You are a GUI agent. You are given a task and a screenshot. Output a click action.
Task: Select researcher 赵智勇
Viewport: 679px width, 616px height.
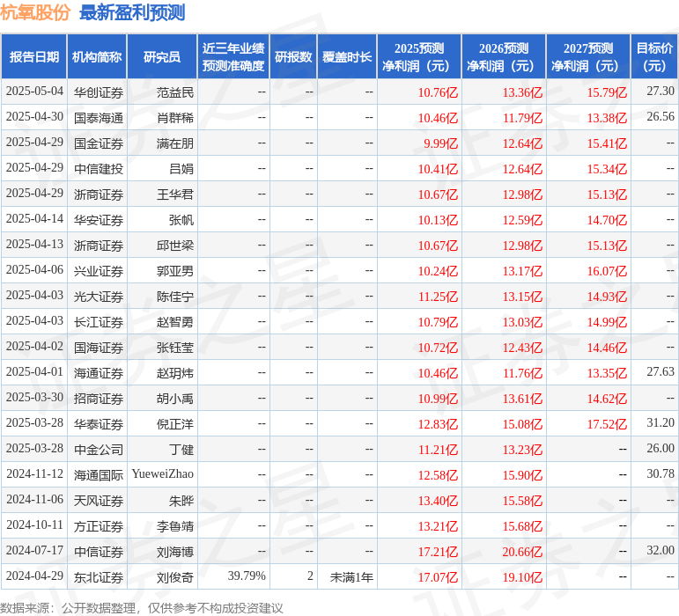point(175,322)
